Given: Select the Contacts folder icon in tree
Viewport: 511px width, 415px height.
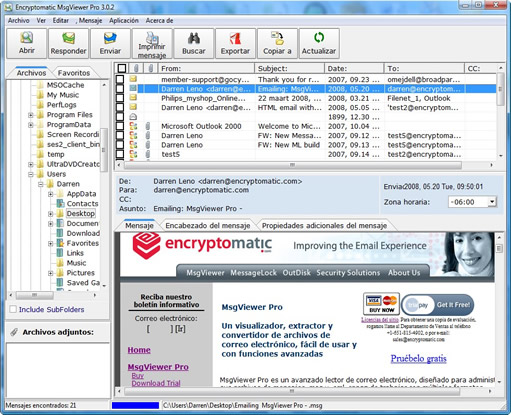Looking at the screenshot, I should coord(60,203).
